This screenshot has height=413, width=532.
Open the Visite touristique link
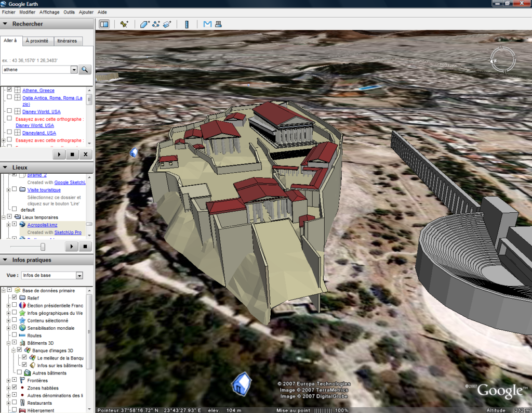pos(44,190)
